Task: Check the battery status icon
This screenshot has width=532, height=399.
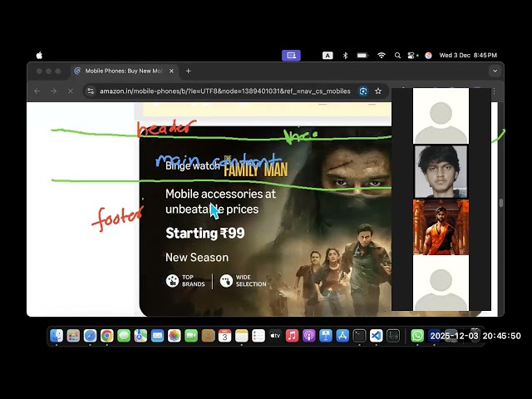Action: click(x=362, y=56)
